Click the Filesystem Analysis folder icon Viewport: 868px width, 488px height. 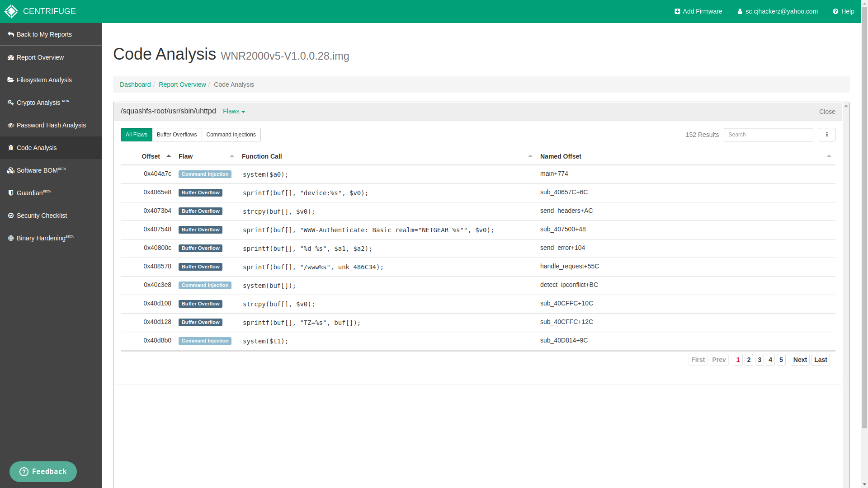click(x=11, y=80)
